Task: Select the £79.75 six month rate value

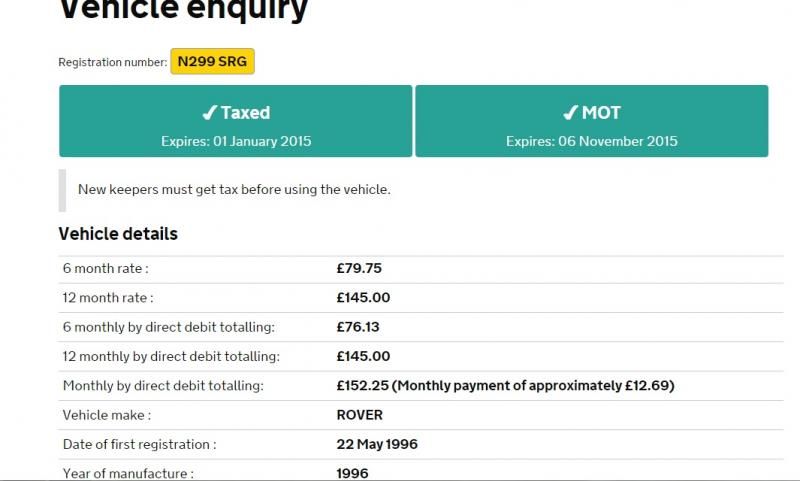Action: pos(359,268)
